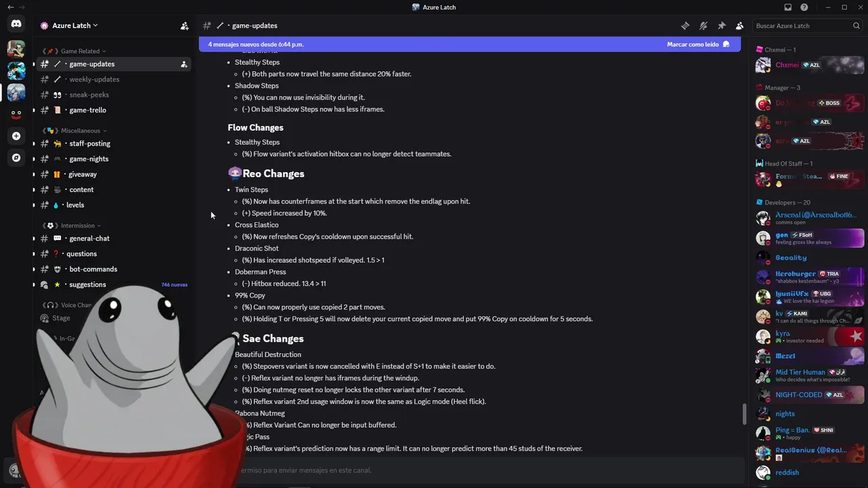The image size is (868, 488).
Task: Click the chat message scrollbar thumb
Action: 744,413
